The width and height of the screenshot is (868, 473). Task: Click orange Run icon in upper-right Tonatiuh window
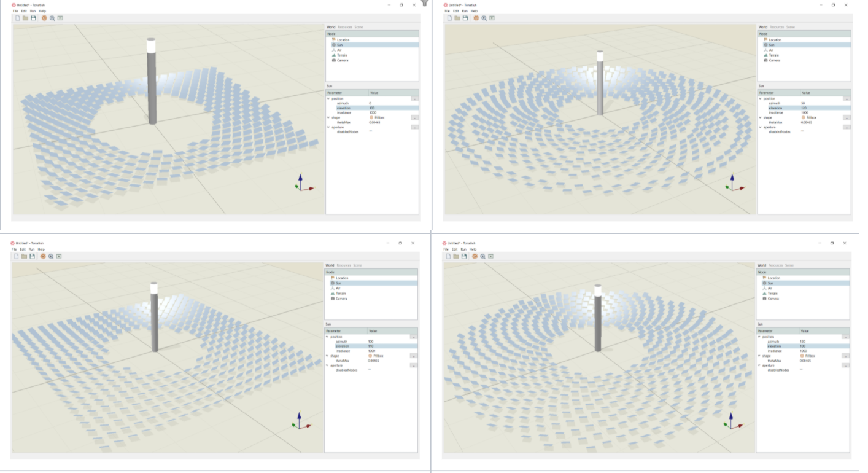click(476, 18)
